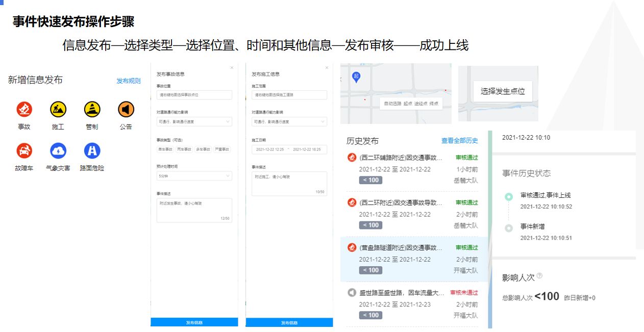Screen dimensions: 644x332
Task: Choose 自动选路 in map route menu
Action: 393,104
